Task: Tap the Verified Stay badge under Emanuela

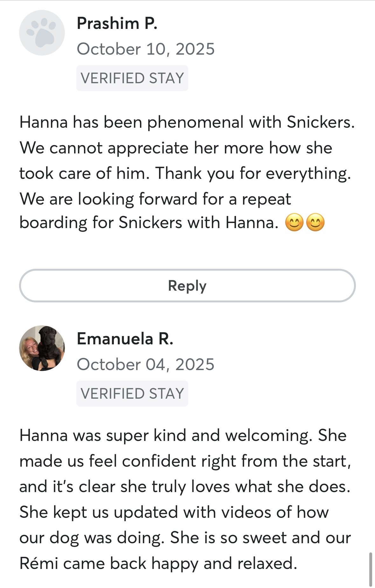Action: coord(132,393)
